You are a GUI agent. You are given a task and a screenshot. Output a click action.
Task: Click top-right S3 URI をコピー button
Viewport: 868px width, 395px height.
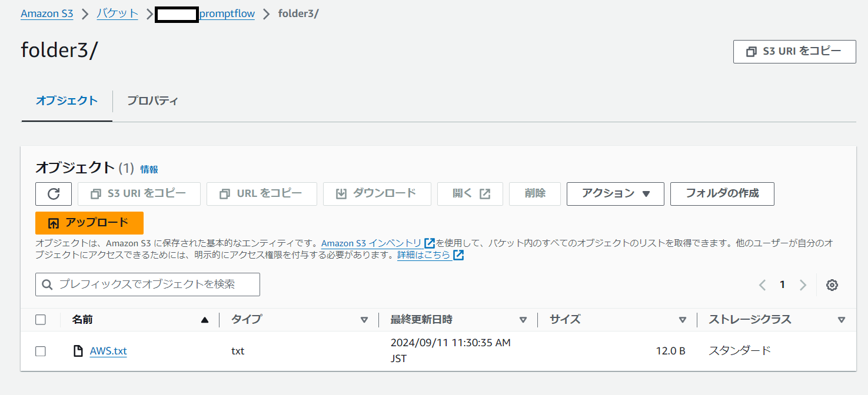[x=794, y=52]
